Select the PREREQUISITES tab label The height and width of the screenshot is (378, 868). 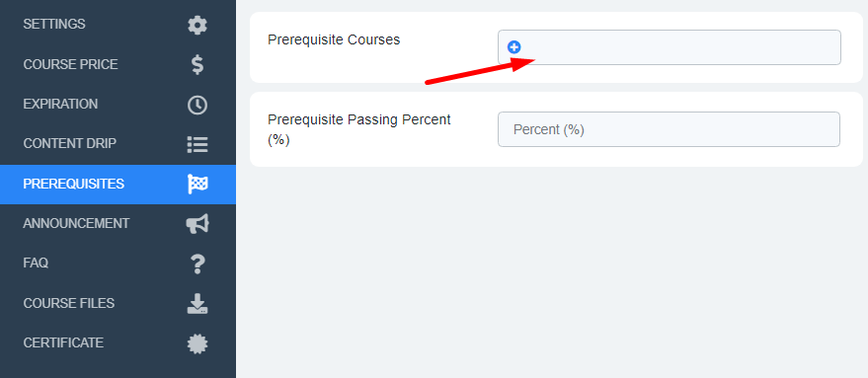coord(74,184)
